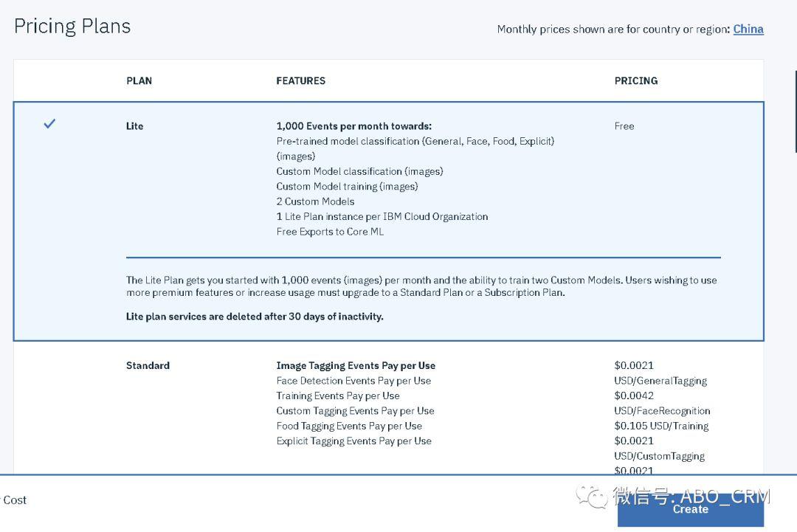Click "Face Detection Events Pay per Use"
Screen dimensions: 797x532
[353, 381]
